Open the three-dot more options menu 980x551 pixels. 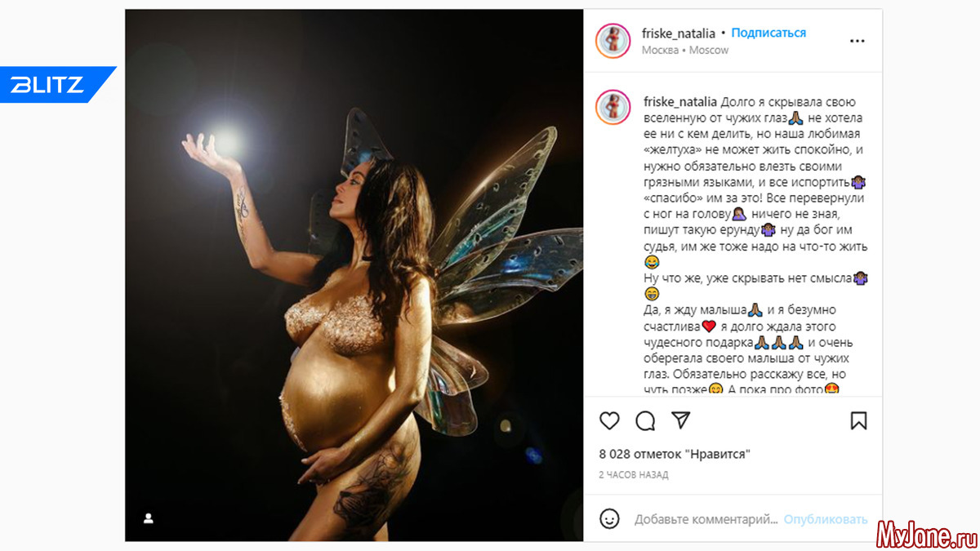857,40
